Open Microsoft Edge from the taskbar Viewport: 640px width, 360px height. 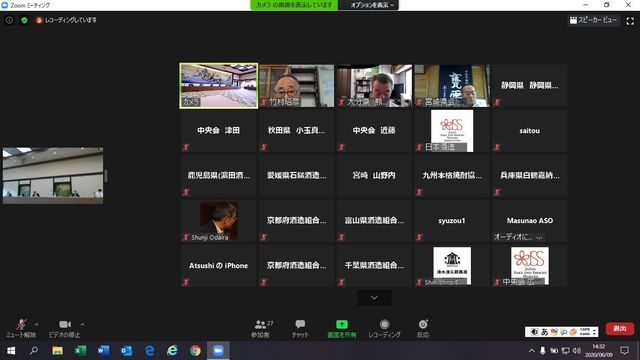tap(149, 351)
